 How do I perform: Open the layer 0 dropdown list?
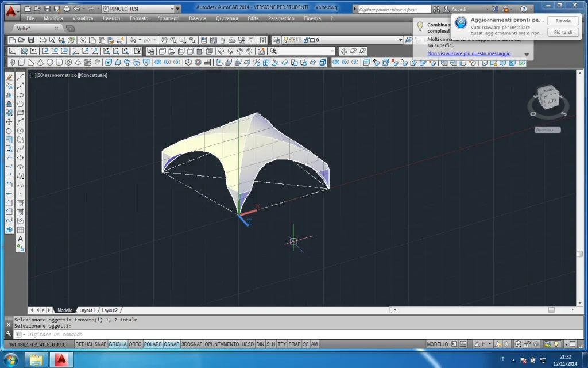pyautogui.click(x=400, y=40)
